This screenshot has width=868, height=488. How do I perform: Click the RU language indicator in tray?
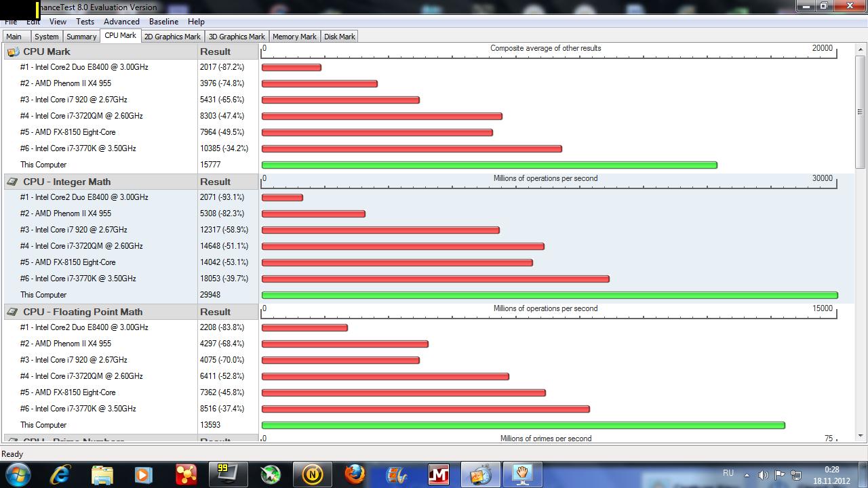tap(728, 473)
